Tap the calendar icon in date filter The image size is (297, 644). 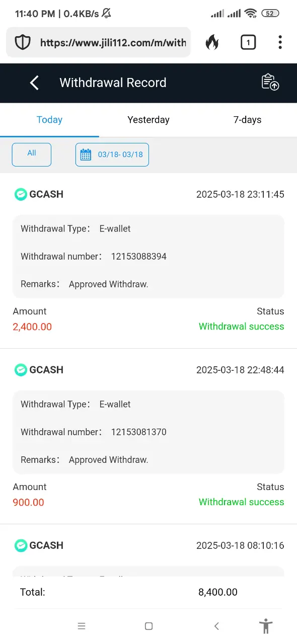[x=86, y=154]
